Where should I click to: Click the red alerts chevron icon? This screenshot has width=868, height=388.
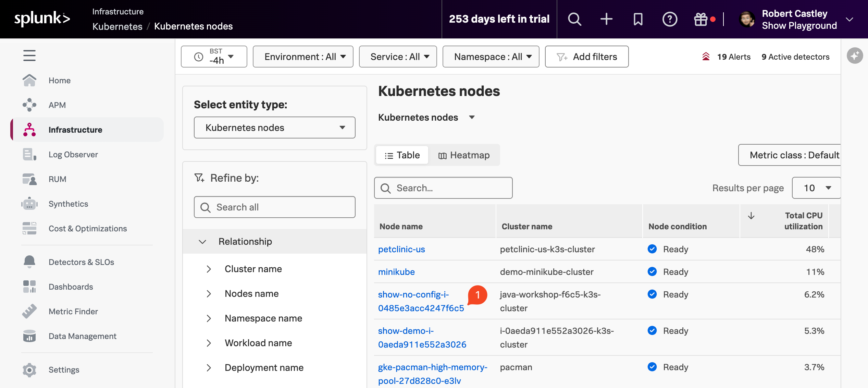point(706,57)
